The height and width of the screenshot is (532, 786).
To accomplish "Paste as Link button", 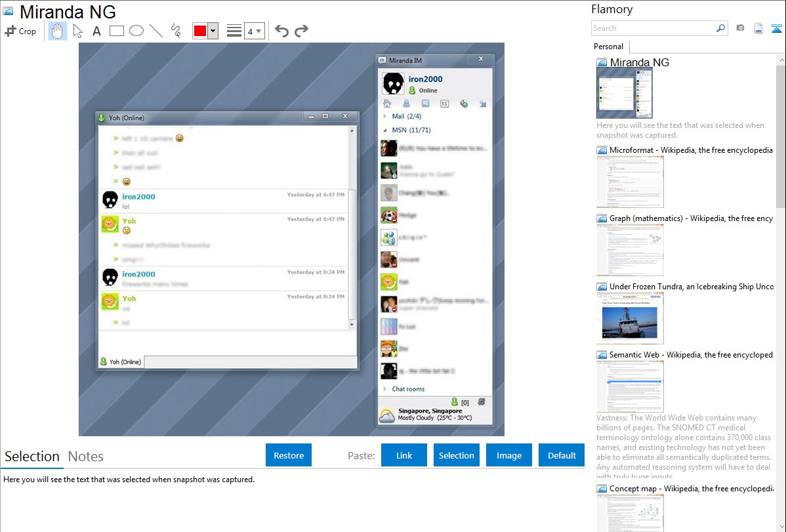I will pyautogui.click(x=404, y=455).
